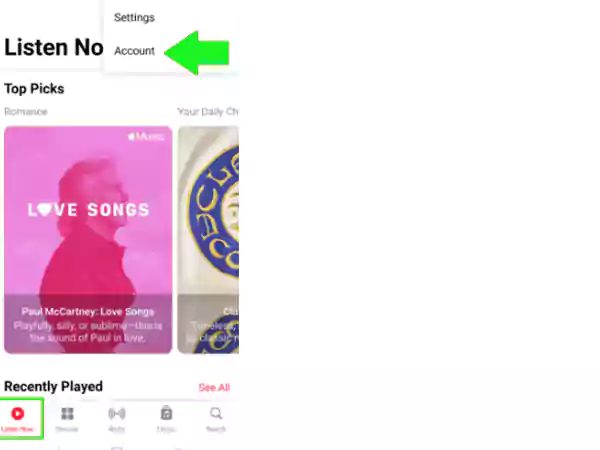
Task: Tap See All for Recently Played
Action: click(214, 388)
